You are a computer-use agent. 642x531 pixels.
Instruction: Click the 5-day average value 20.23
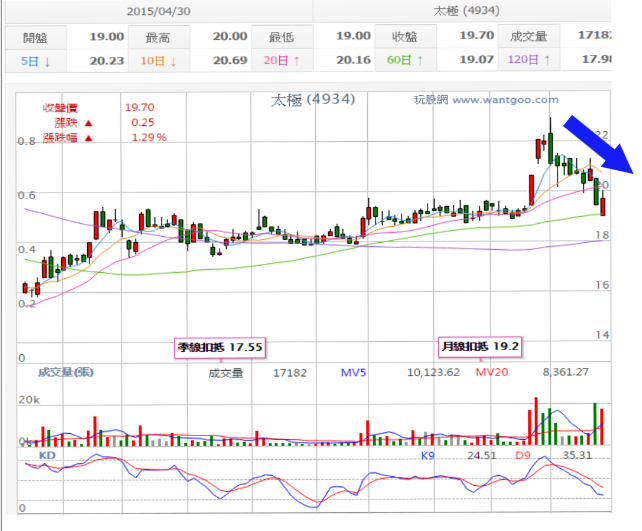click(106, 61)
